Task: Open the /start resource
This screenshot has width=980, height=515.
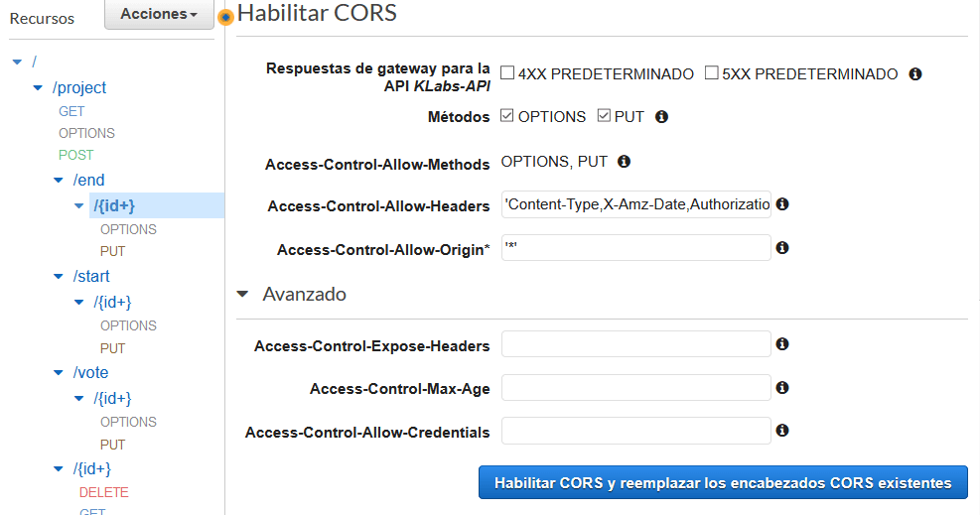Action: point(91,276)
